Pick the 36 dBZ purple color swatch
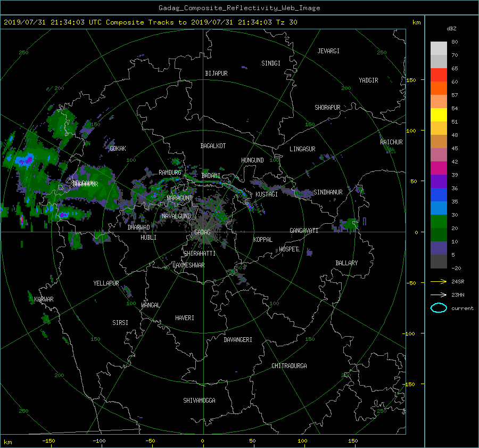Screen dimensions: 479x448 click(439, 181)
